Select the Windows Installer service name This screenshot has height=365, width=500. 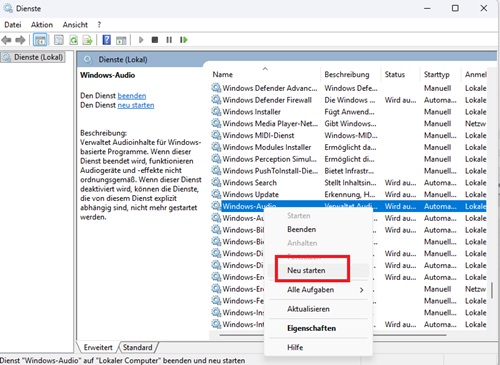(x=251, y=112)
